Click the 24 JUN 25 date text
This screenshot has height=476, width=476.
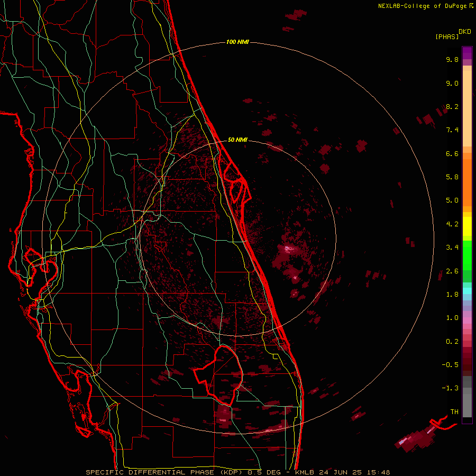point(340,472)
